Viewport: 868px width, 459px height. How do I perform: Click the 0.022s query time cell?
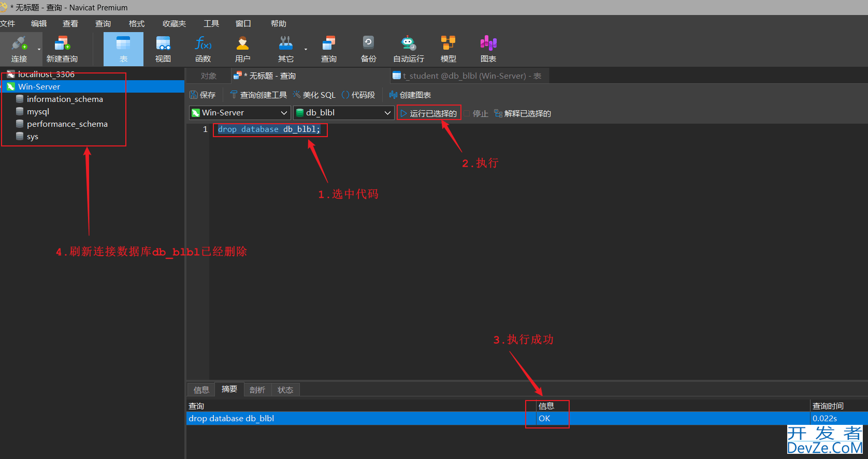click(839, 418)
